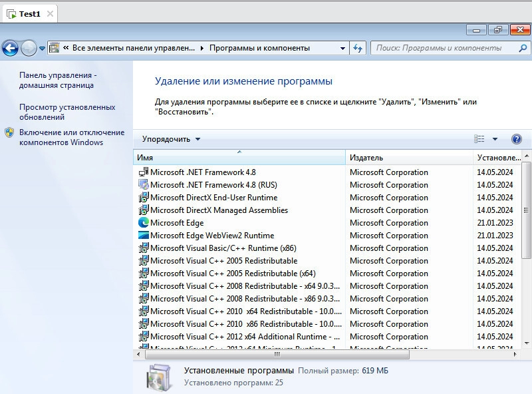The width and height of the screenshot is (532, 394).
Task: Click the .NET Framework 4.8 (RUS) icon
Action: click(x=144, y=185)
